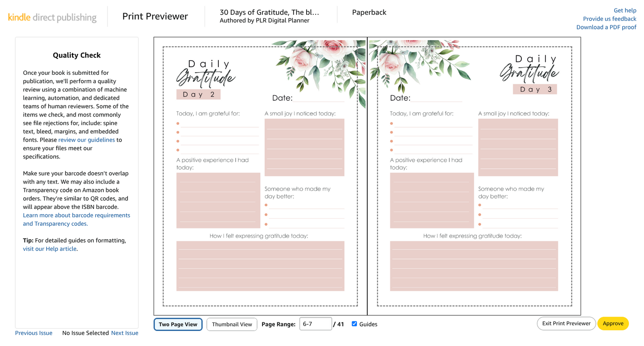This screenshot has height=346, width=644.
Task: Open the Get help link
Action: coord(624,10)
